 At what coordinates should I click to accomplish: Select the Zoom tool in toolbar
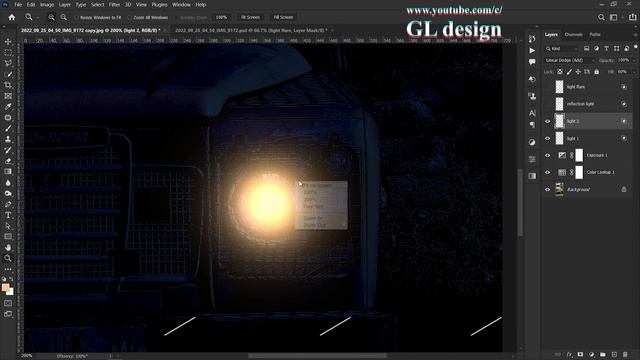(x=8, y=258)
